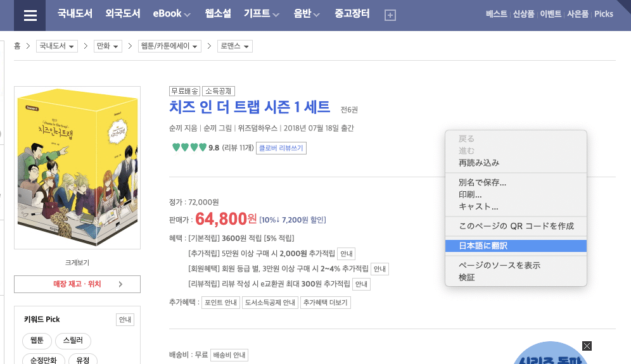Viewport: 631px width, 364px height.
Task: Click the sale price 64,800원
Action: pyautogui.click(x=226, y=219)
